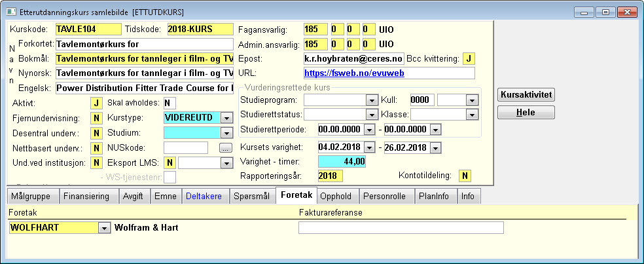This screenshot has width=644, height=264.
Task: Select the Foretak tab
Action: pos(296,195)
